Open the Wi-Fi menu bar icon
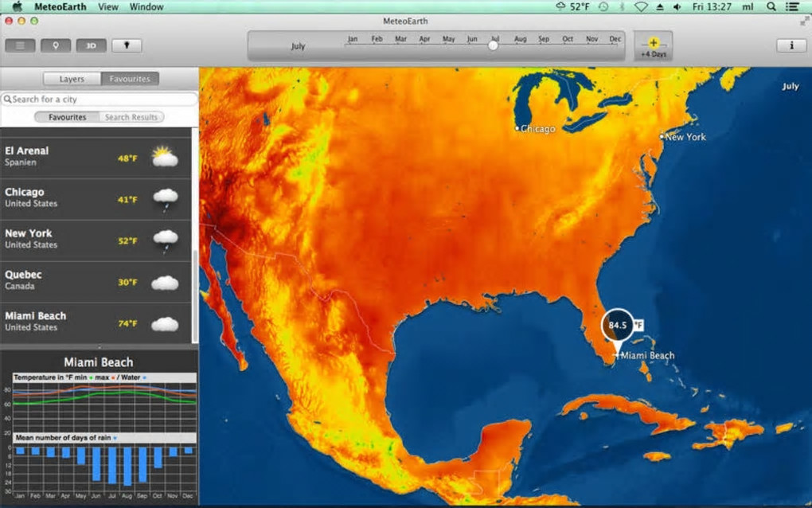Image resolution: width=812 pixels, height=508 pixels. 641,6
